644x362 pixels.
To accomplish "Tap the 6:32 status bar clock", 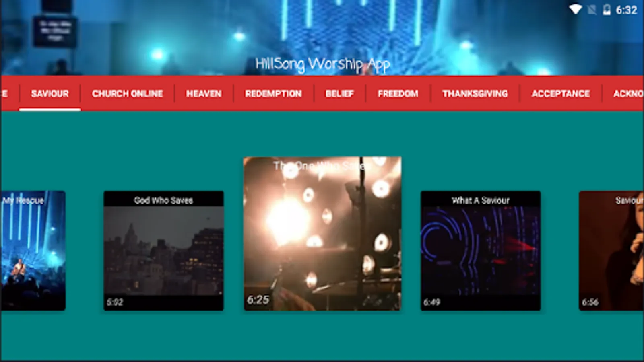I will coord(627,10).
